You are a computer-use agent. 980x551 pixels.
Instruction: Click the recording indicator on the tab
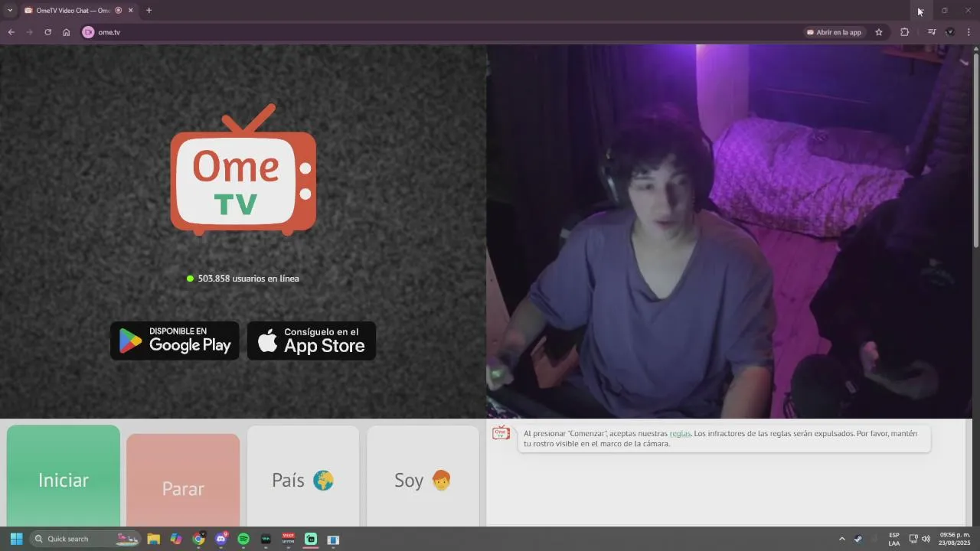[x=119, y=11]
